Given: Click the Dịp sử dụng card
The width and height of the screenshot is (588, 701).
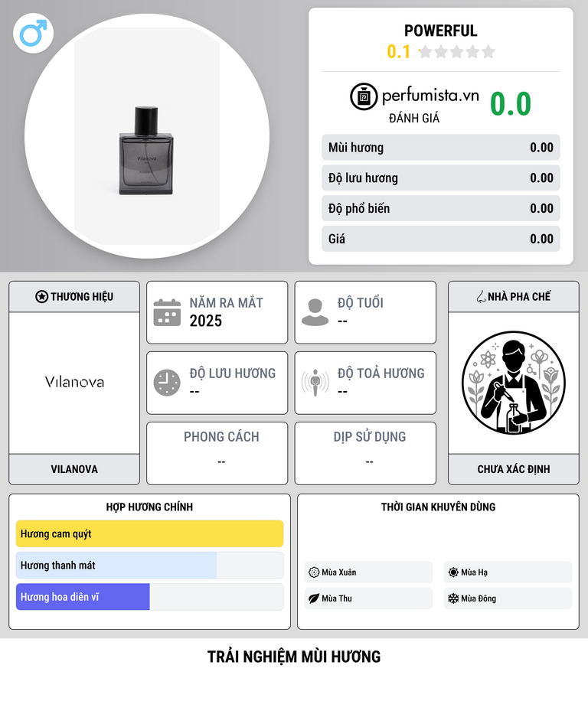Looking at the screenshot, I should pos(365,453).
